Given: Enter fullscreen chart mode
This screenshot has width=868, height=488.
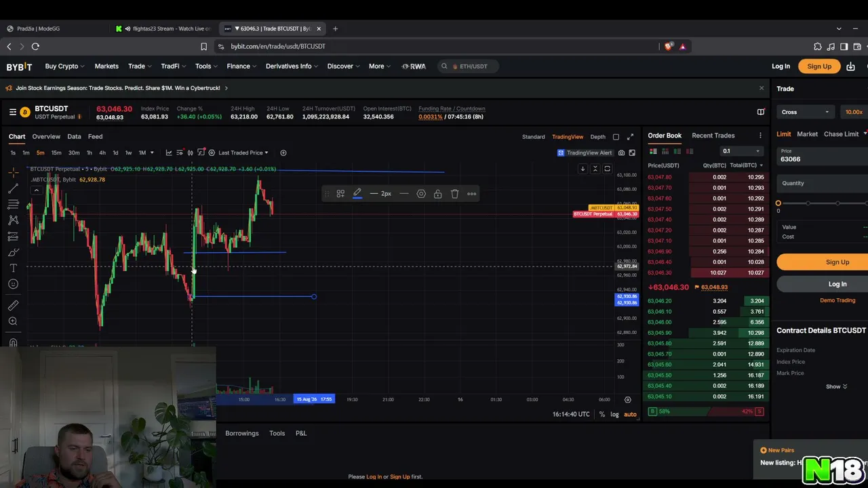Looking at the screenshot, I should coord(630,137).
